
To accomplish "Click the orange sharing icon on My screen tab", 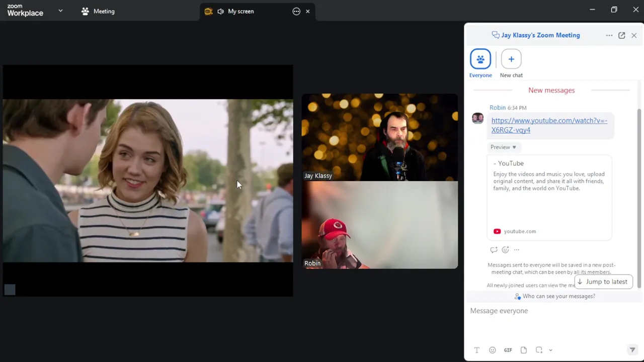I will [208, 11].
